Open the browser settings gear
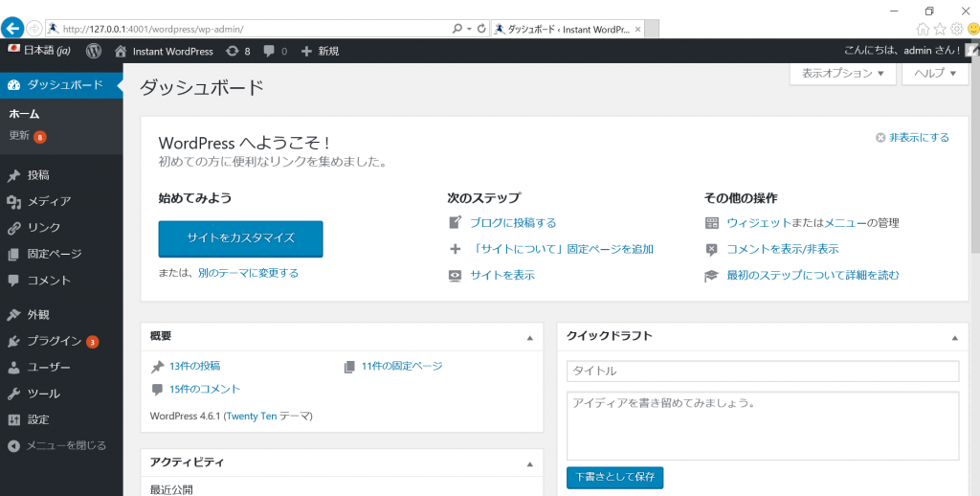Image resolution: width=980 pixels, height=496 pixels. pyautogui.click(x=956, y=29)
